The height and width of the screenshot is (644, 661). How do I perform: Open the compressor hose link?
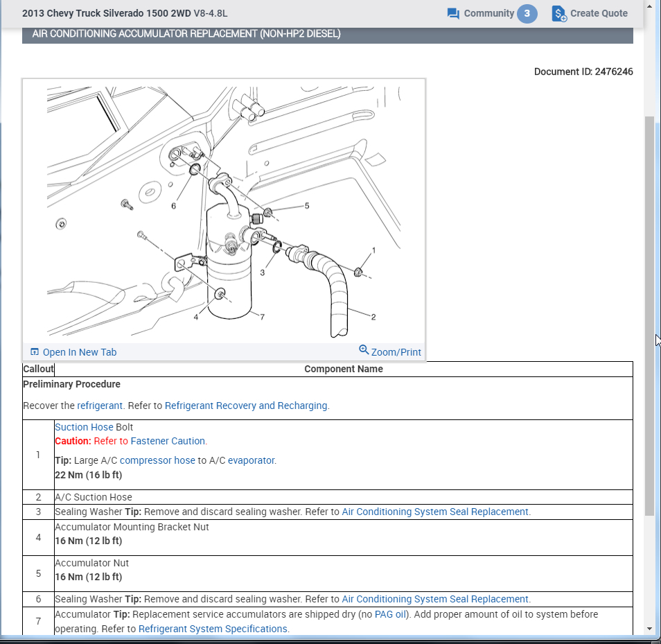(157, 460)
